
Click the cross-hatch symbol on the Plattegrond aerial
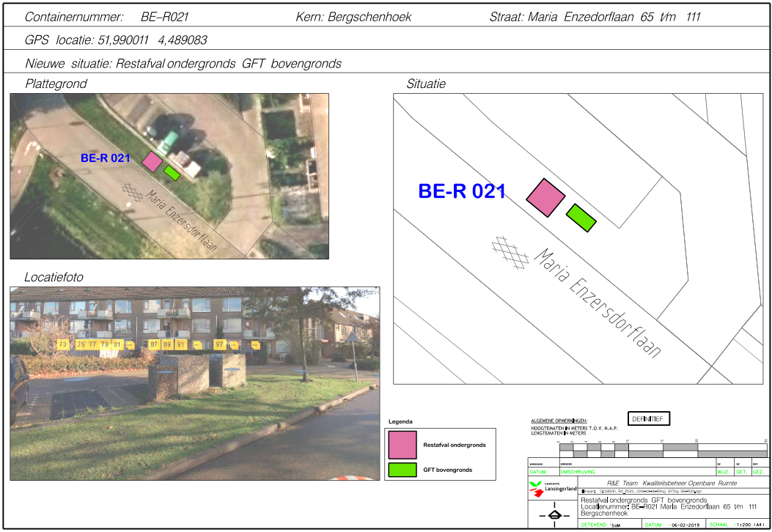click(x=132, y=191)
